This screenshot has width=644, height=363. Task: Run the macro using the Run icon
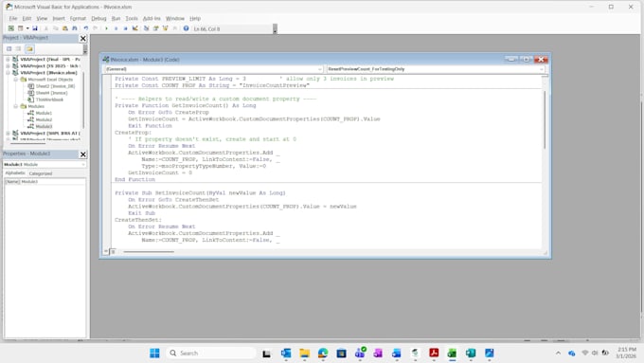[106, 28]
